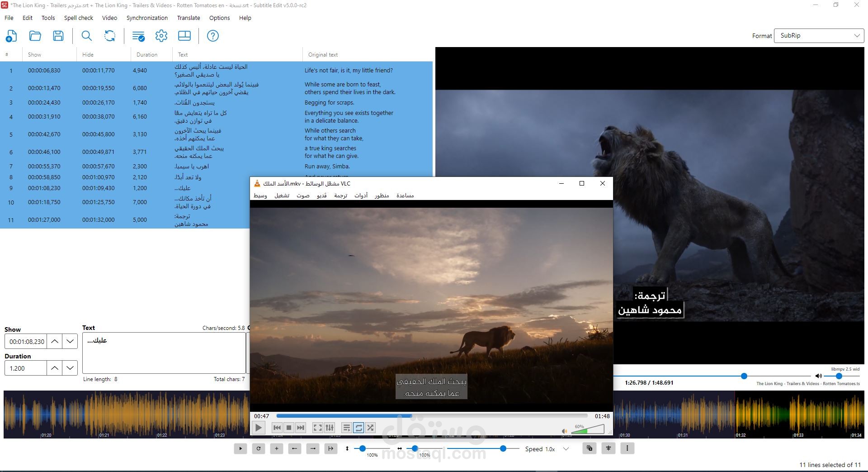Viewport: 868px width, 472px height.
Task: Click the plus button below the waveform
Action: click(277, 448)
